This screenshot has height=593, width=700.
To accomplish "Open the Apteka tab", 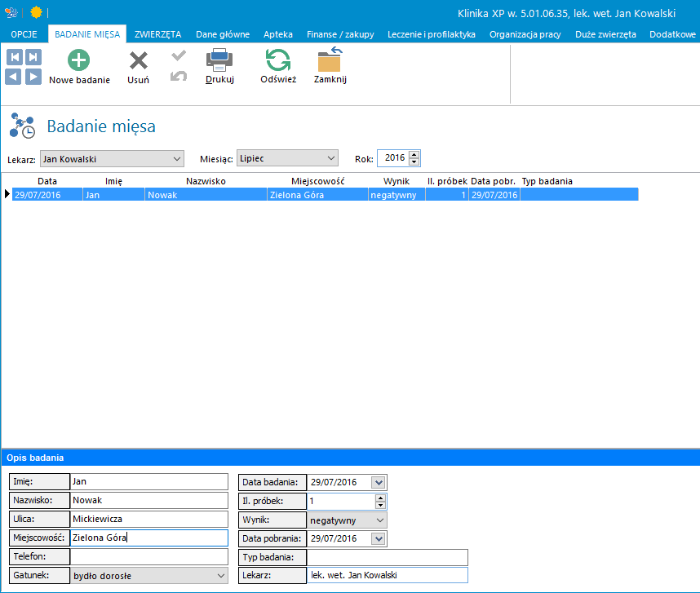I will (278, 34).
